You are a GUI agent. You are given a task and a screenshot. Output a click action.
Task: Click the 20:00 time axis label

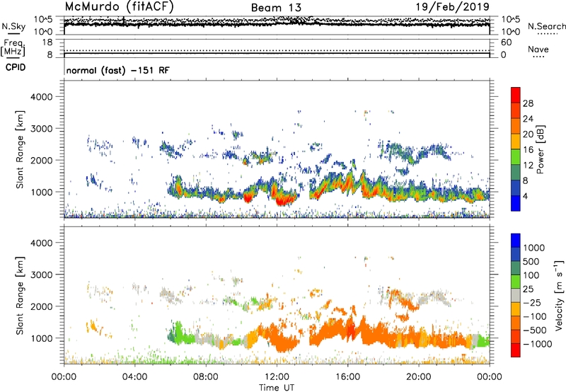[418, 376]
